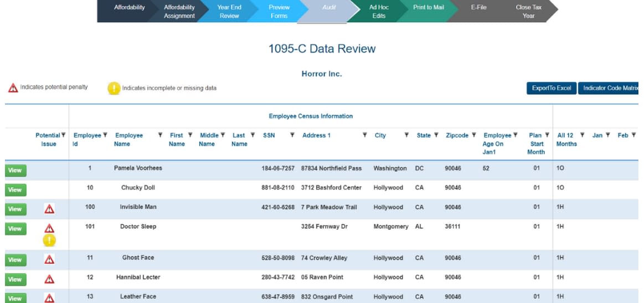Viewport: 644px width, 303px height.
Task: Expand the Potential Issue filter dropdown
Action: (x=64, y=135)
